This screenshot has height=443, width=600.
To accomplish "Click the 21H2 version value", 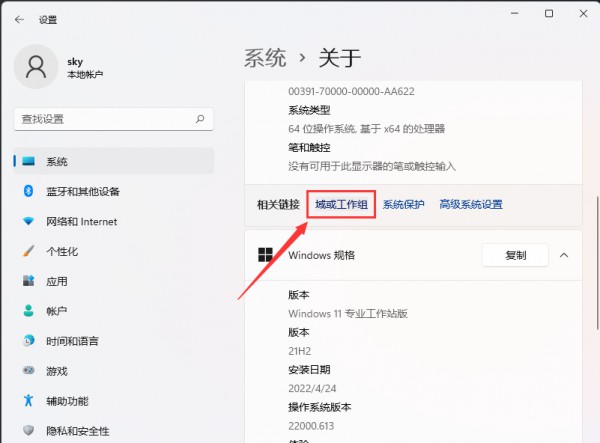I will [x=300, y=351].
